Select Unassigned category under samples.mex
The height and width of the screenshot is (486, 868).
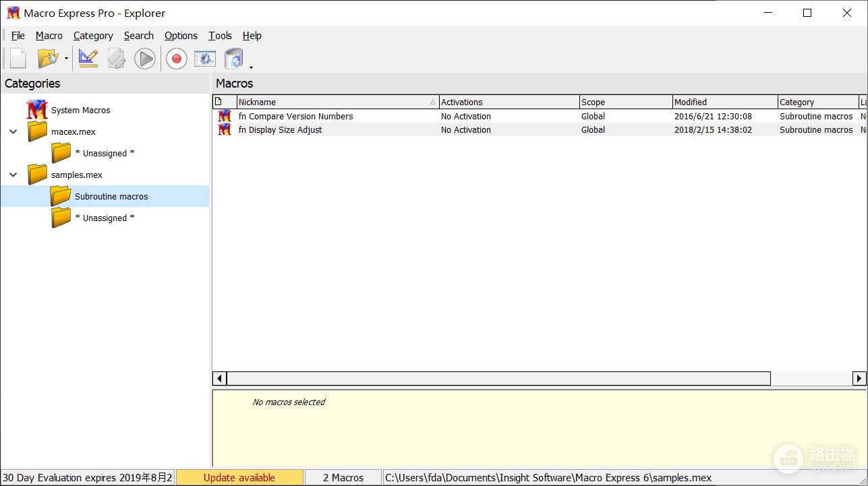point(105,218)
